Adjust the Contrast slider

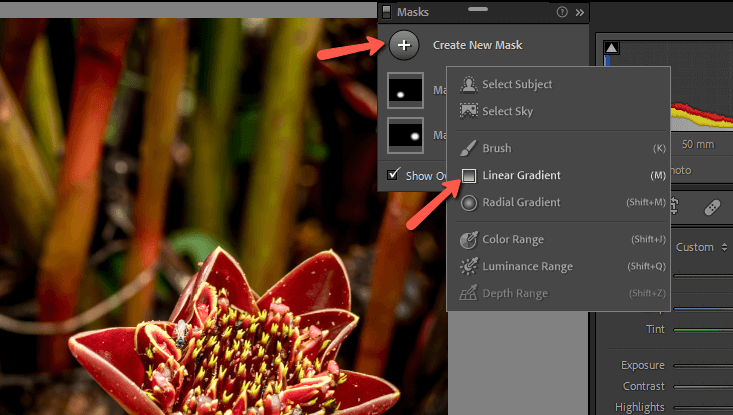click(x=703, y=387)
